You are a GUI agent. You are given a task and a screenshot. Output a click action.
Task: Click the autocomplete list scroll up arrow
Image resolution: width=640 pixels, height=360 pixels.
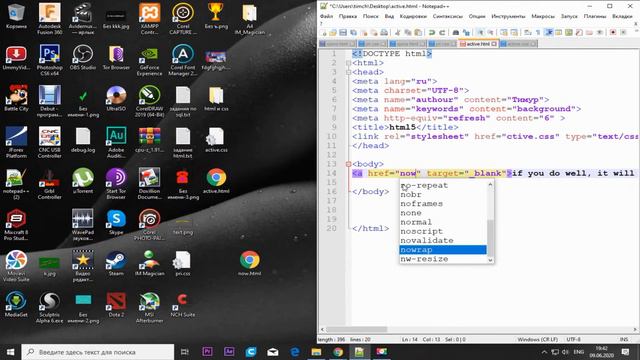(x=490, y=184)
